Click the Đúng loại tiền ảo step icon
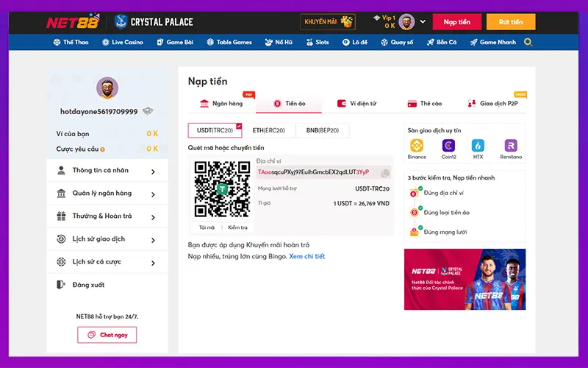 [415, 212]
